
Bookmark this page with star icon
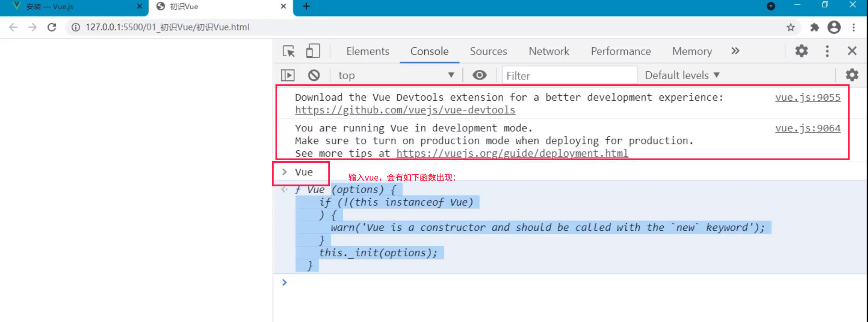point(790,27)
